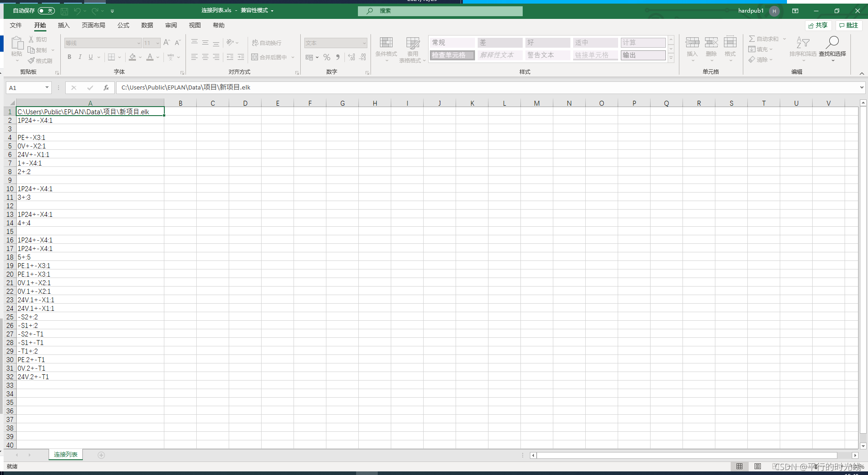Click the Percent Style icon

click(x=327, y=57)
